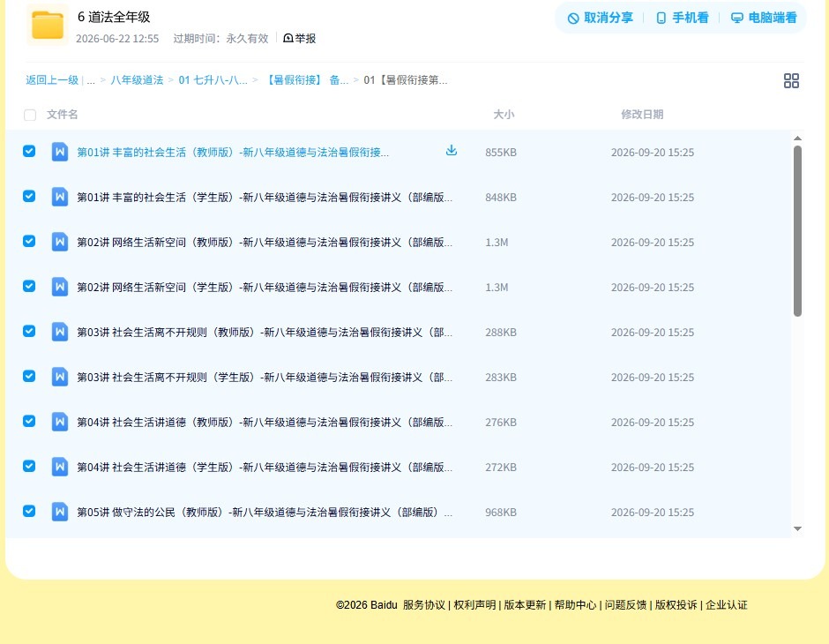Click the download icon for 第01讲 教师版
Viewport: 829px width, 644px height.
tap(451, 151)
